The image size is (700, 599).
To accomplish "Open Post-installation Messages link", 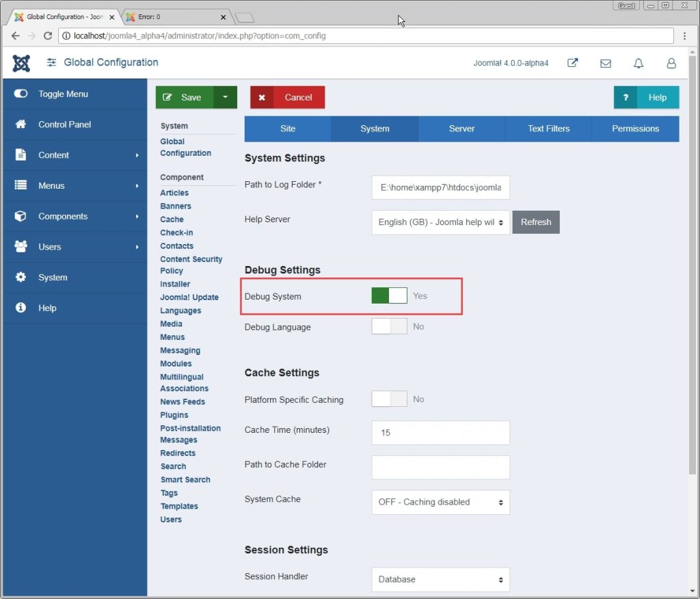I will pyautogui.click(x=190, y=434).
